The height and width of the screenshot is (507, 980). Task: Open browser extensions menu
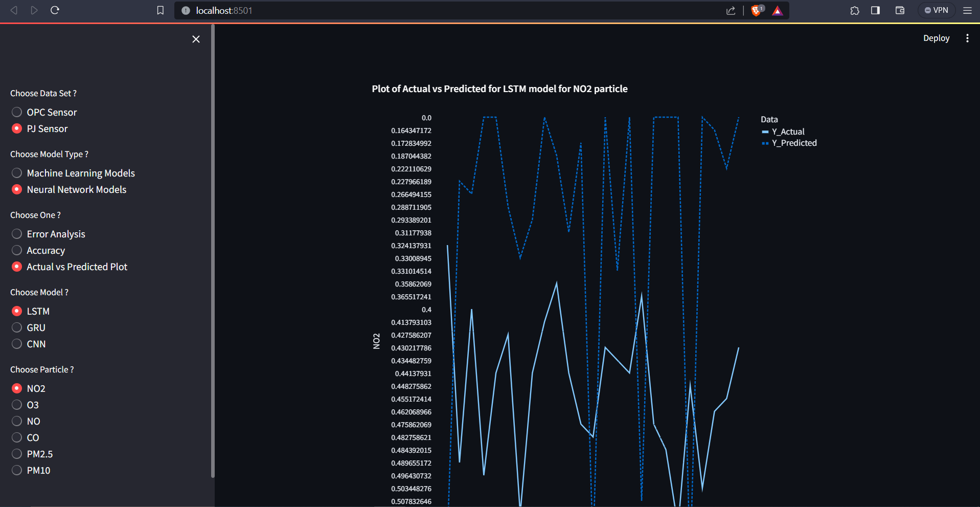click(855, 10)
